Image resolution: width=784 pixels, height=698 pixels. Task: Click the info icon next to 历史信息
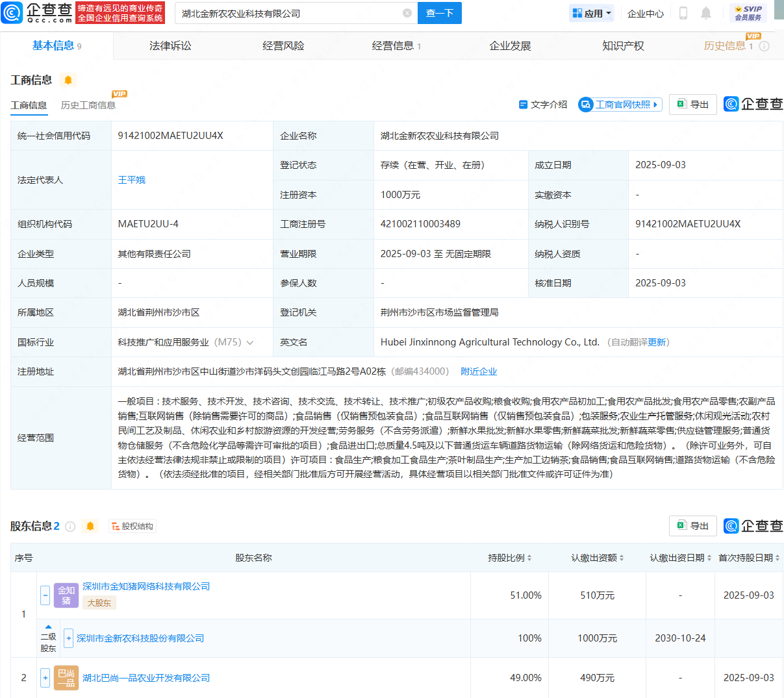(x=765, y=46)
